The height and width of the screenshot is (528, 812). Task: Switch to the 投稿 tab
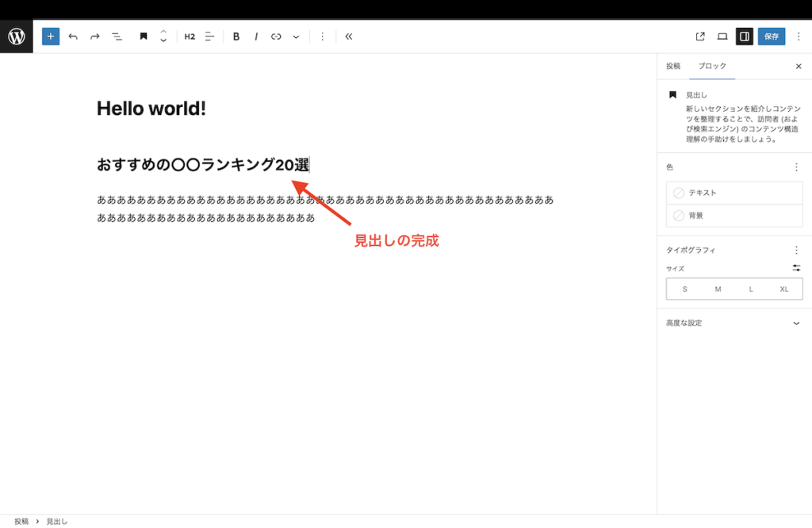(x=672, y=66)
